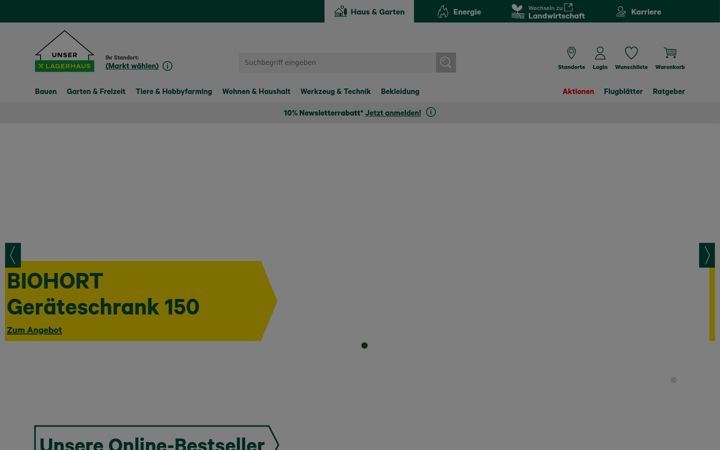Viewport: 720px width, 450px height.
Task: Click the Zum Angebot link
Action: [34, 330]
